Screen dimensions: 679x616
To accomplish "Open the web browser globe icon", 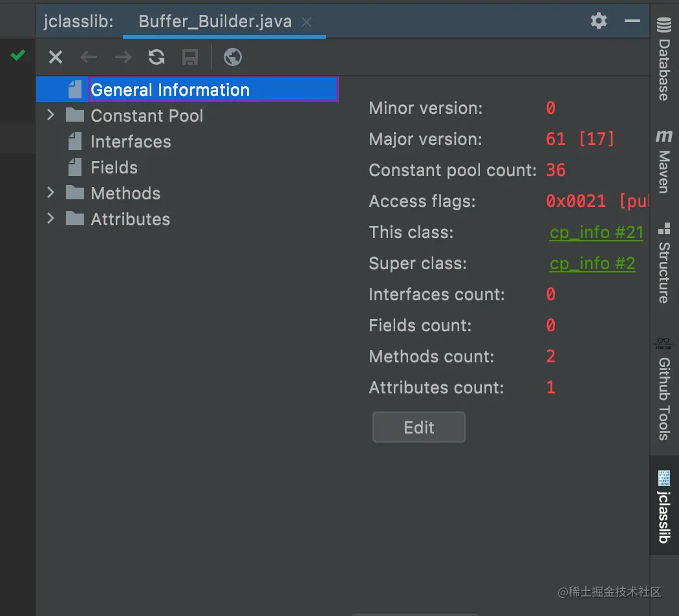I will (x=233, y=58).
